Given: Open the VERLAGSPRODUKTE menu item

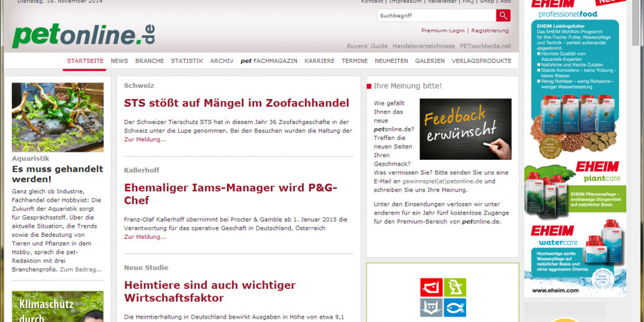Looking at the screenshot, I should tap(482, 61).
